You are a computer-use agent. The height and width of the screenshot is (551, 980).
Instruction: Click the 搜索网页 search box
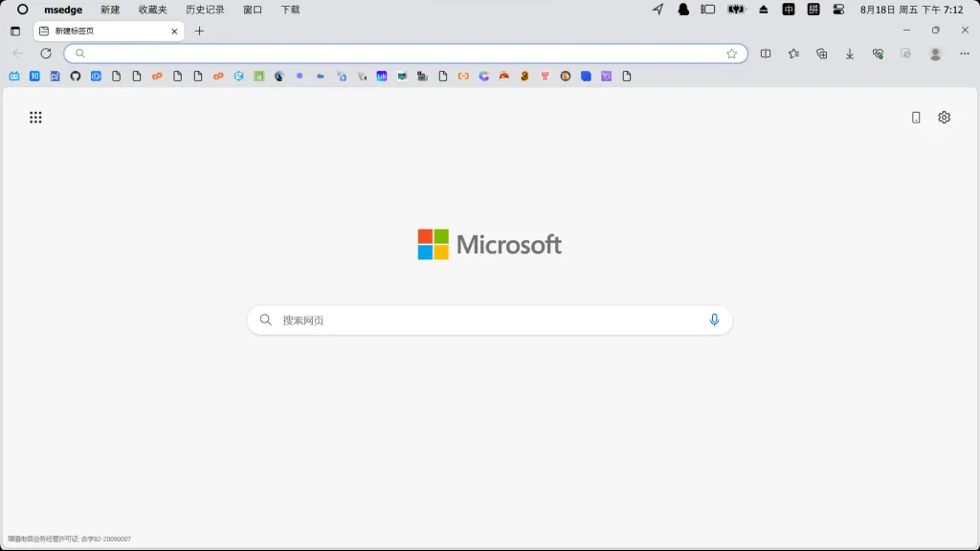[489, 320]
